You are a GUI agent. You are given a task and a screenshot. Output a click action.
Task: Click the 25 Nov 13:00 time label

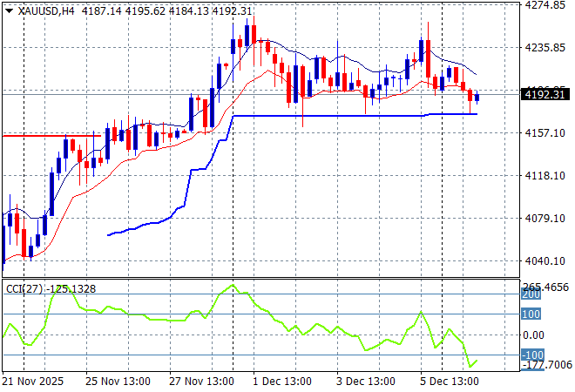(118, 382)
